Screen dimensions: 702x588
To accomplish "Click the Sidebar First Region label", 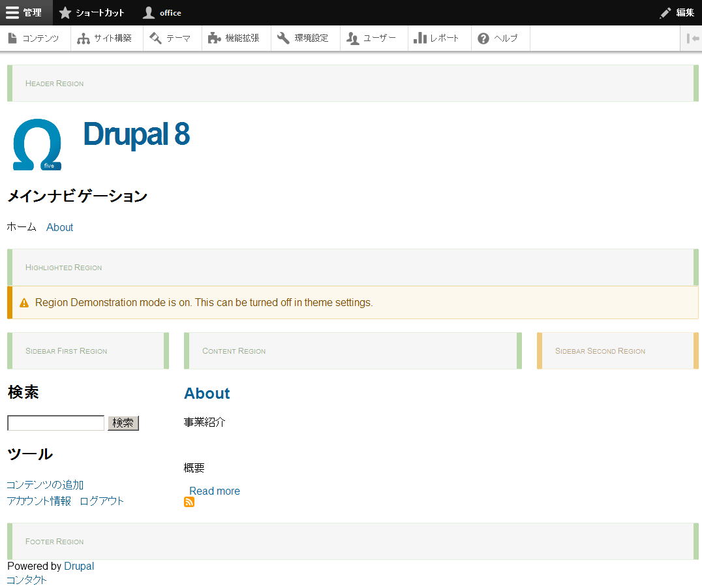I will (67, 351).
